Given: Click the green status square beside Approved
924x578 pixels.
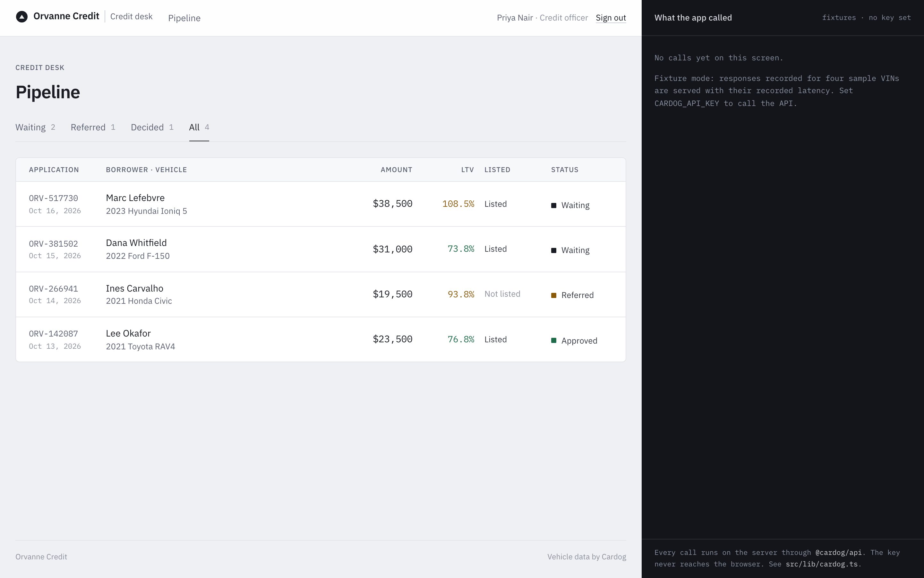Looking at the screenshot, I should 554,340.
